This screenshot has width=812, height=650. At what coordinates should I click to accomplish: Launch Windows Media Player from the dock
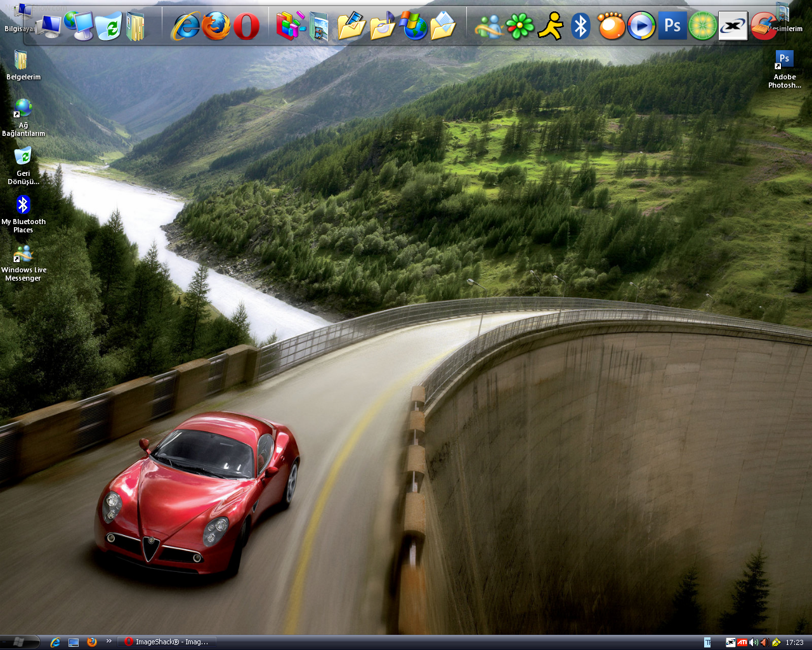tap(641, 27)
